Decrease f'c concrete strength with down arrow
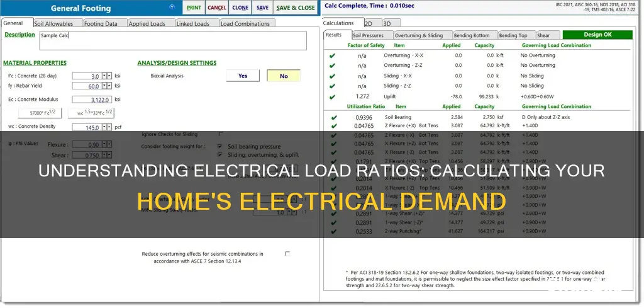Screen dimensions: 644x308 pos(104,76)
